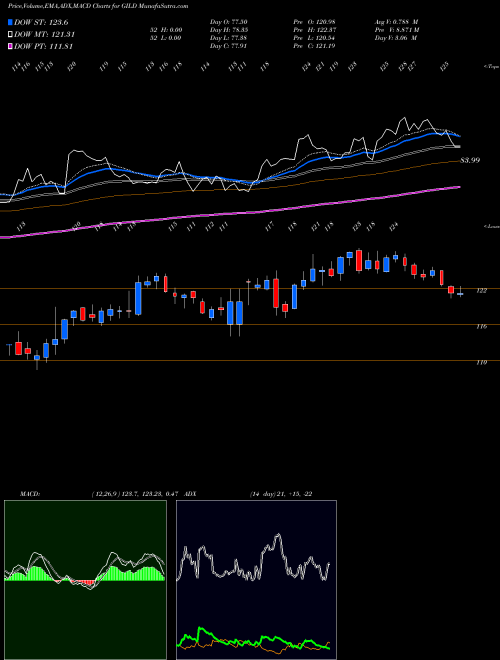Click the 'Pre C: 121.19' value
The width and height of the screenshot is (500, 660).
tap(314, 46)
